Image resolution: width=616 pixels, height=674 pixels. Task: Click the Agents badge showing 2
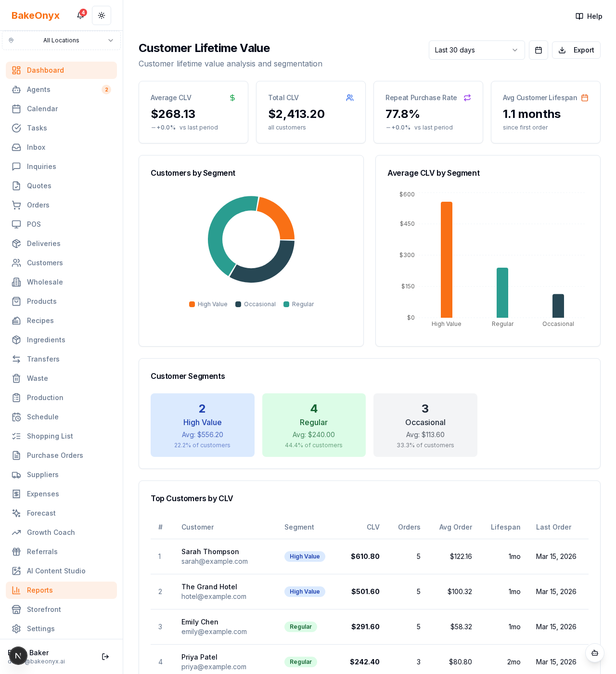point(106,90)
